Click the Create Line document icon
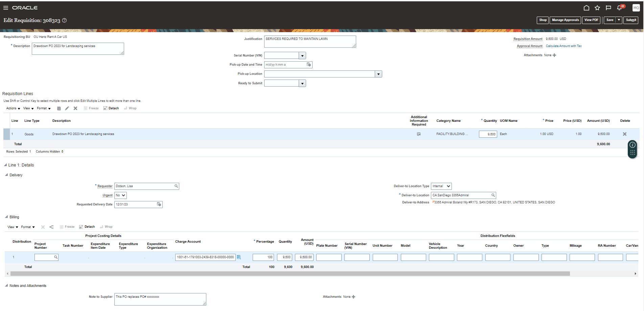The image size is (644, 311). tap(59, 108)
